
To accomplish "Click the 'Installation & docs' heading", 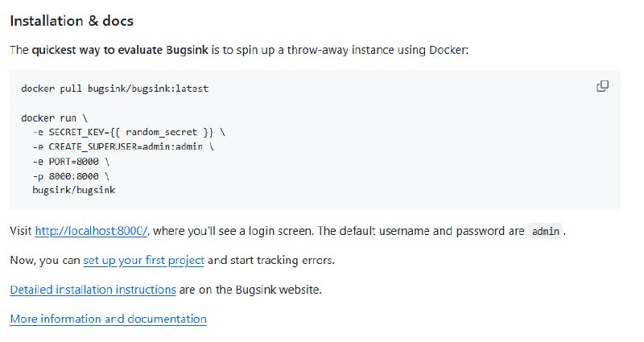I will point(72,20).
